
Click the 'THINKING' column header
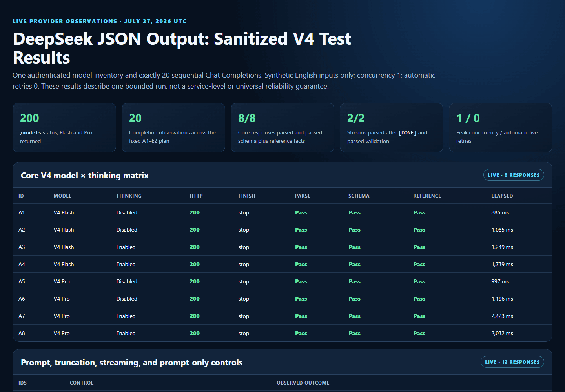tap(129, 196)
